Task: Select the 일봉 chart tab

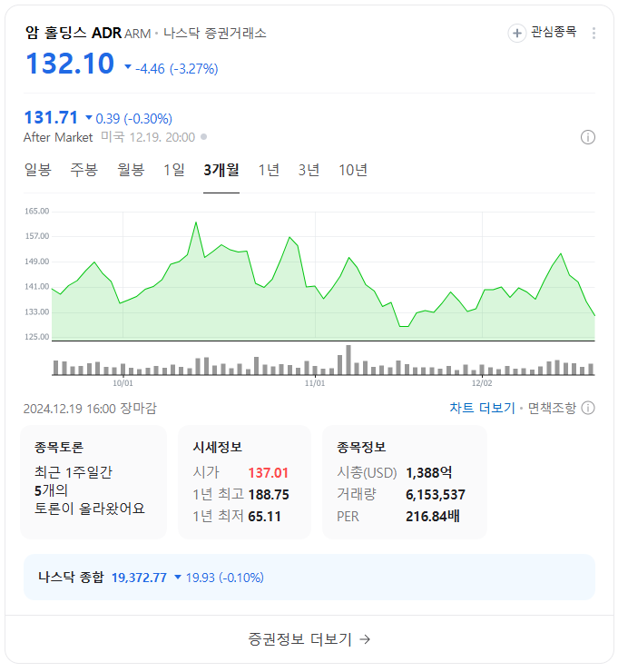Action: click(38, 170)
